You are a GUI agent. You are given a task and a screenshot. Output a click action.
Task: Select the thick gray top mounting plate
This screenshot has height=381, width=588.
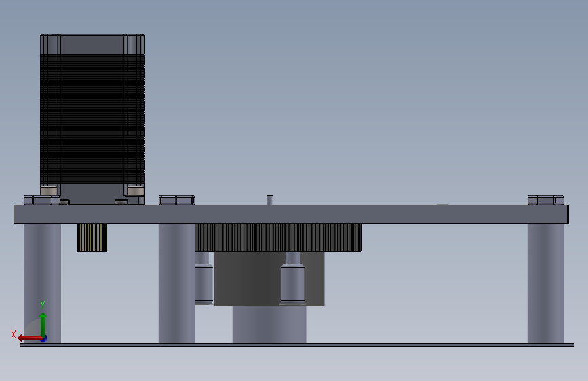[292, 214]
